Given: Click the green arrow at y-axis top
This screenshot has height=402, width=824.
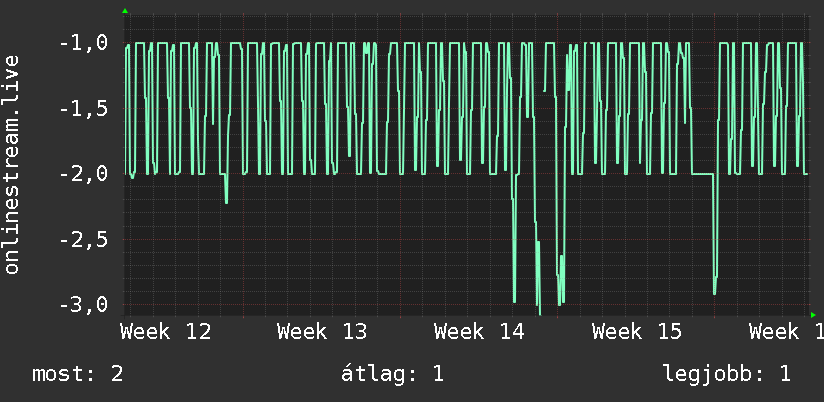Looking at the screenshot, I should point(125,11).
